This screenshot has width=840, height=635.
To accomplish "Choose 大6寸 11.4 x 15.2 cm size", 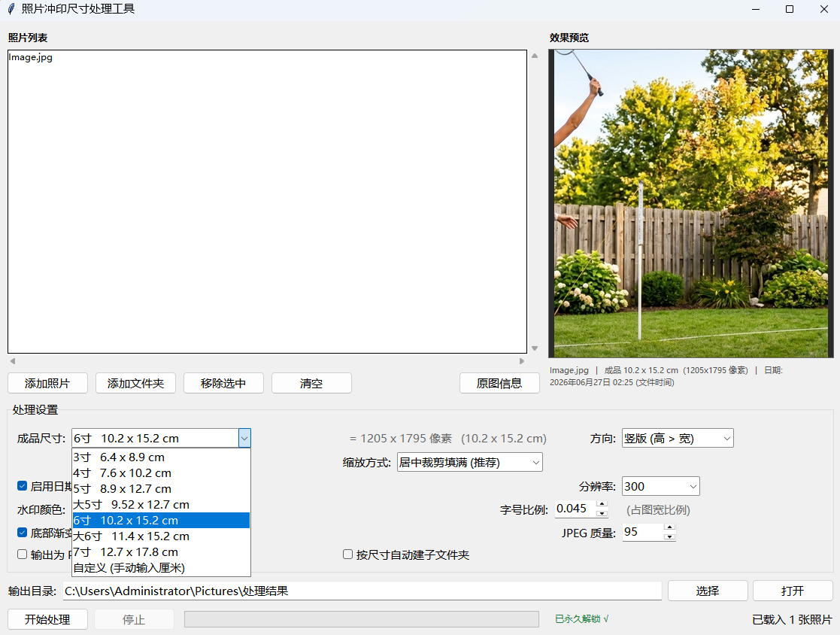I will coord(161,536).
